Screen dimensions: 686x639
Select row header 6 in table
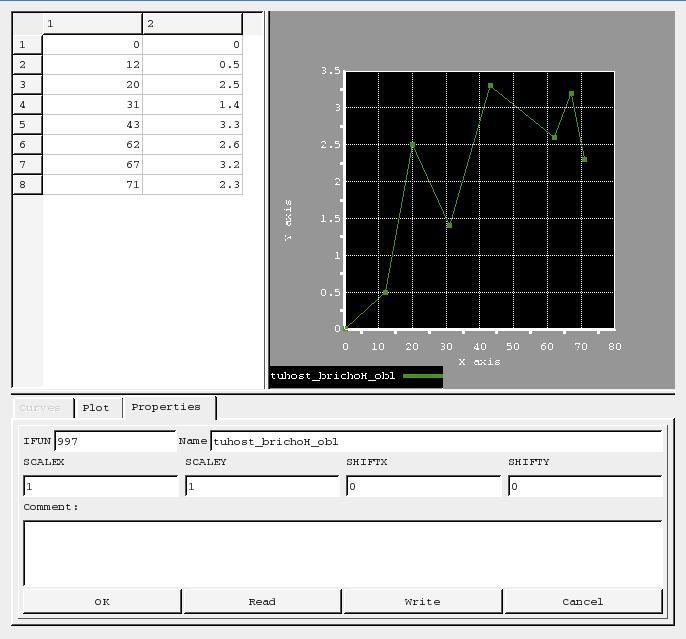28,144
